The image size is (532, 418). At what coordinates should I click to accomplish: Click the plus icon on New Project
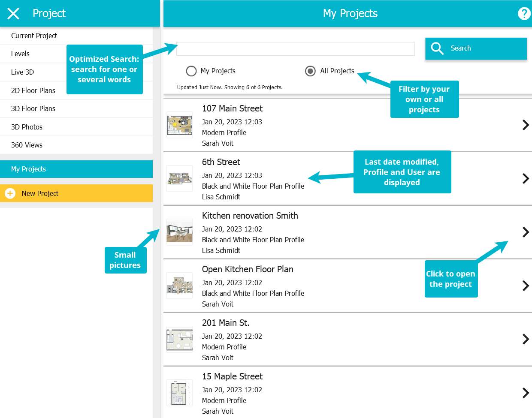coord(9,193)
